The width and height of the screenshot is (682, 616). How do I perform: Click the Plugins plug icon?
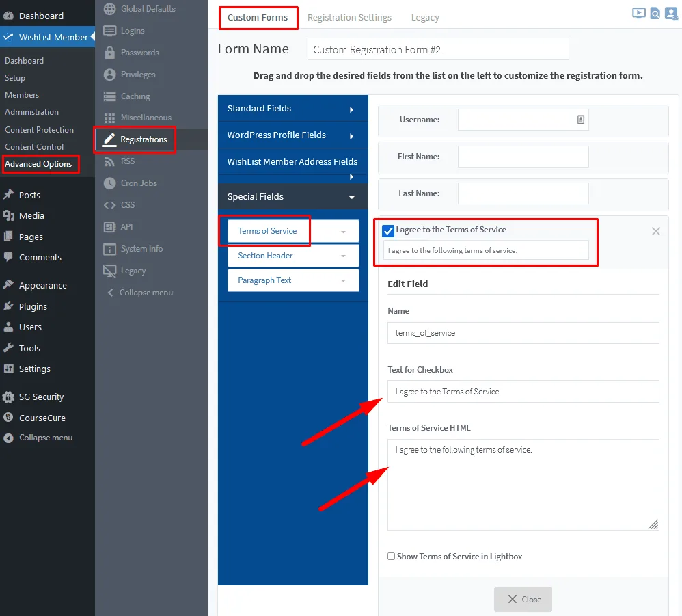[9, 306]
